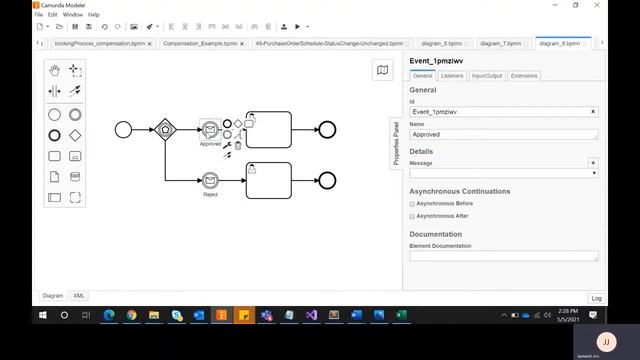
Task: Open the Input/Output properties tab
Action: 487,76
